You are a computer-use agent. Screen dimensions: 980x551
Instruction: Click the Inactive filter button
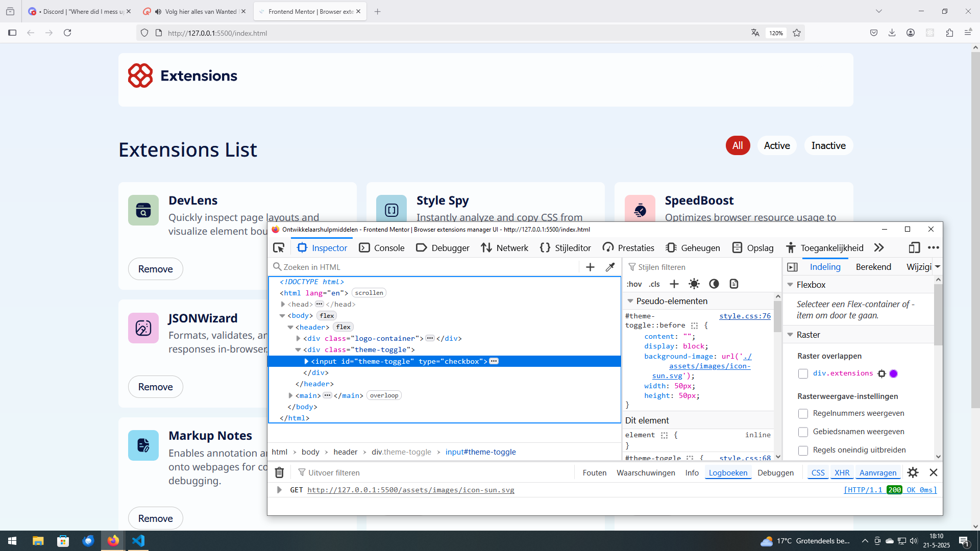tap(828, 146)
